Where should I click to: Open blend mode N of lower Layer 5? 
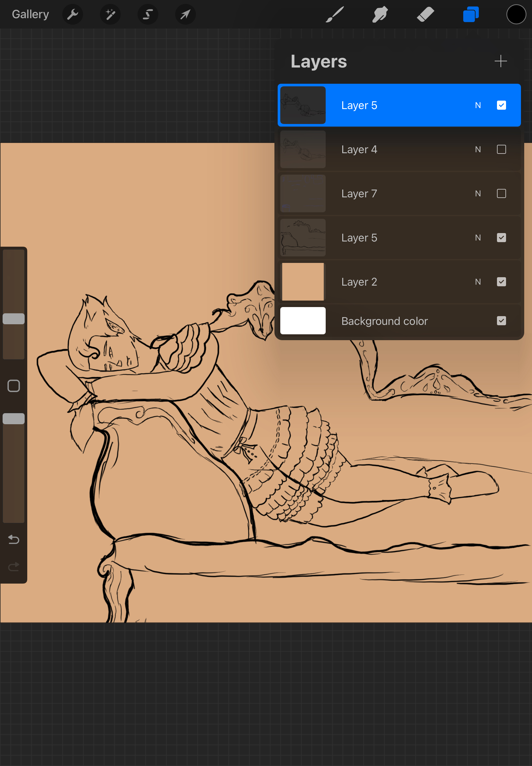(478, 238)
